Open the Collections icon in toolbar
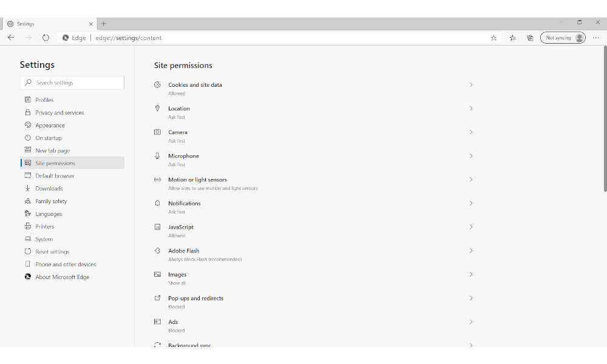Screen dimensions: 607x364 coord(530,38)
